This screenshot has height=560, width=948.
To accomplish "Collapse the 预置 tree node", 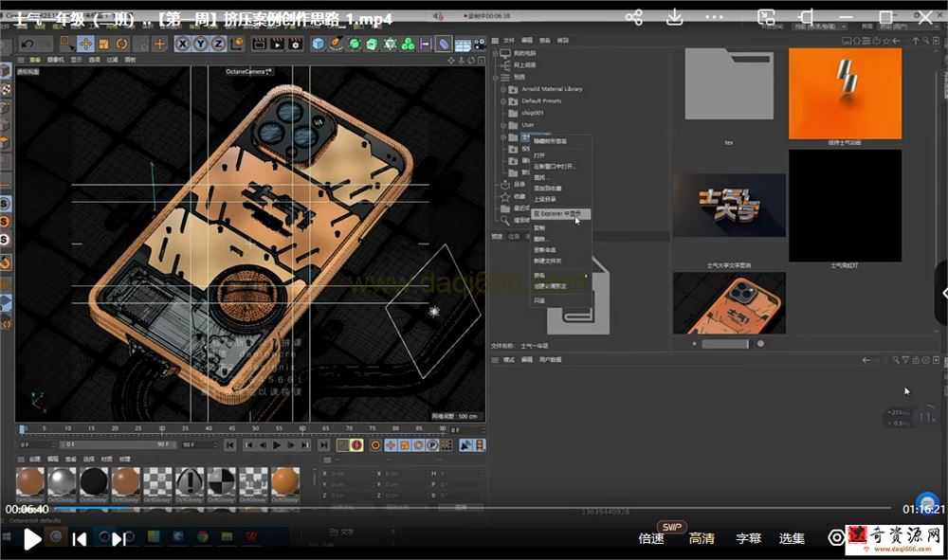I will [x=495, y=78].
